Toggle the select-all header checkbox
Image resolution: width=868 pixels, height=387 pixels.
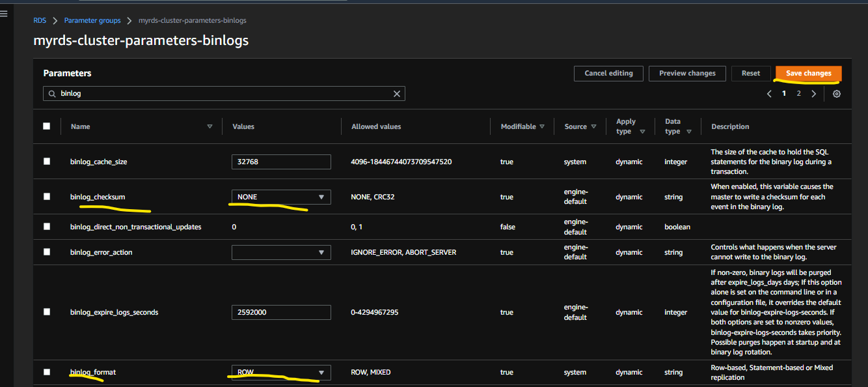46,126
